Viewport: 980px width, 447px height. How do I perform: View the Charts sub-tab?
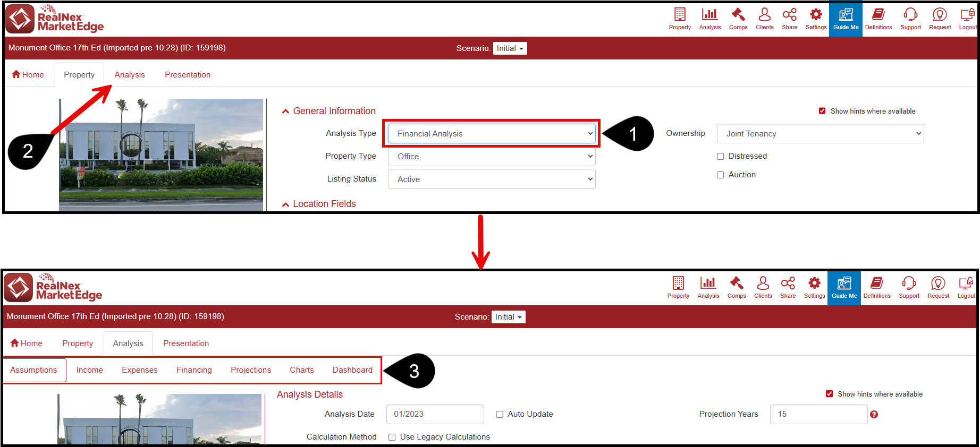coord(302,370)
